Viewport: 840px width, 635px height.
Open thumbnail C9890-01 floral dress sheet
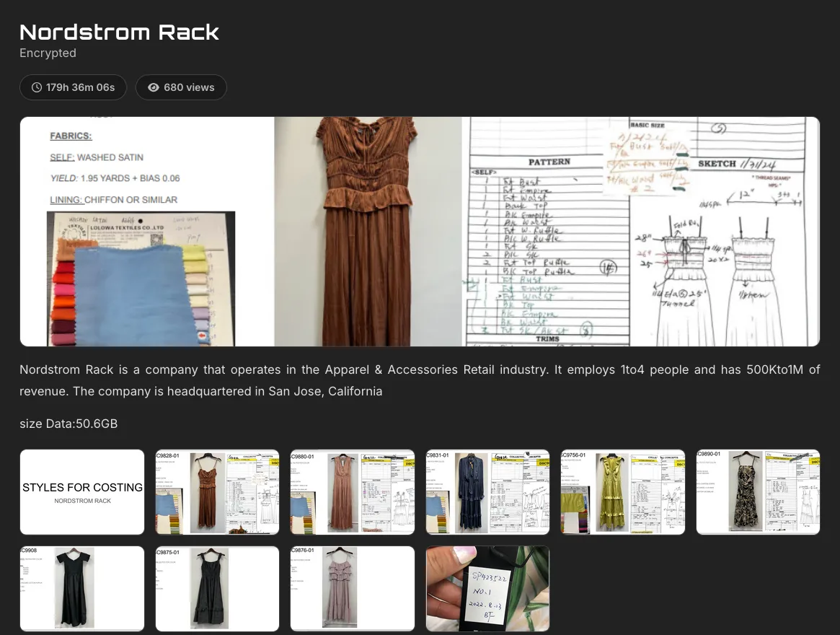[x=758, y=491]
